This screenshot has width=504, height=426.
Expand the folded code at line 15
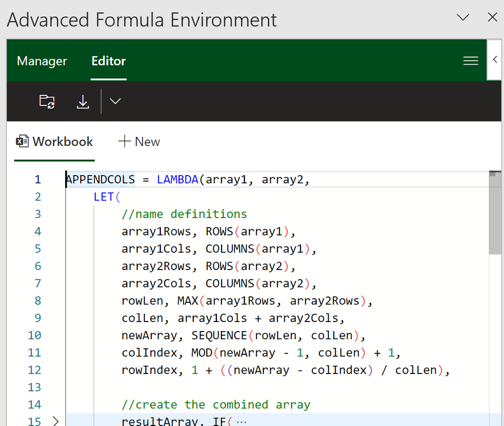(55, 421)
